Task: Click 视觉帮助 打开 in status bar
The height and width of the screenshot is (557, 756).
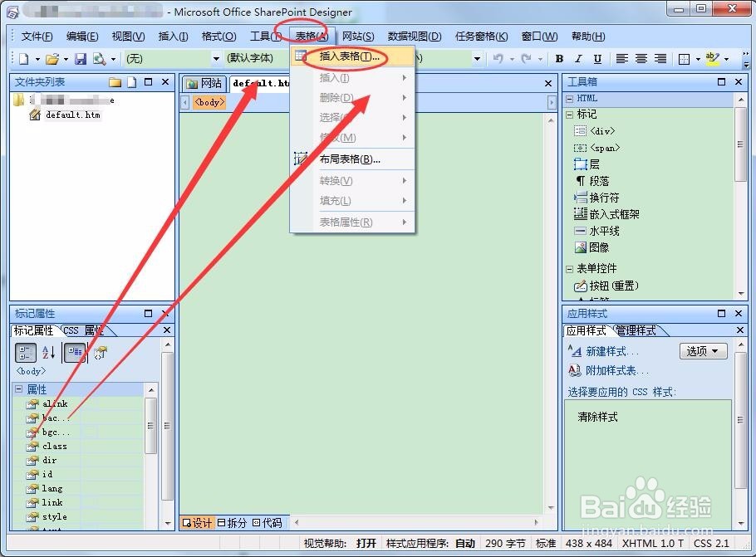Action: tap(340, 544)
